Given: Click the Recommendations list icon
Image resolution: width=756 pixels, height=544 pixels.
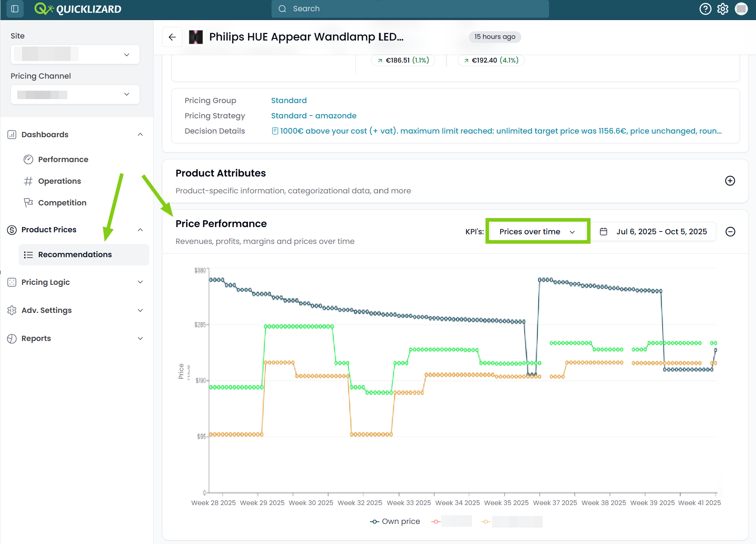Looking at the screenshot, I should (28, 255).
